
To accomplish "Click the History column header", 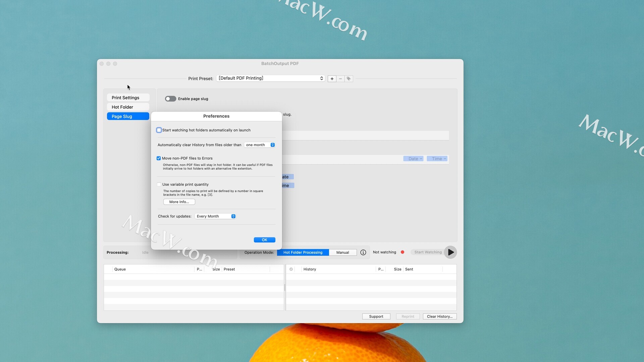I will tap(339, 269).
